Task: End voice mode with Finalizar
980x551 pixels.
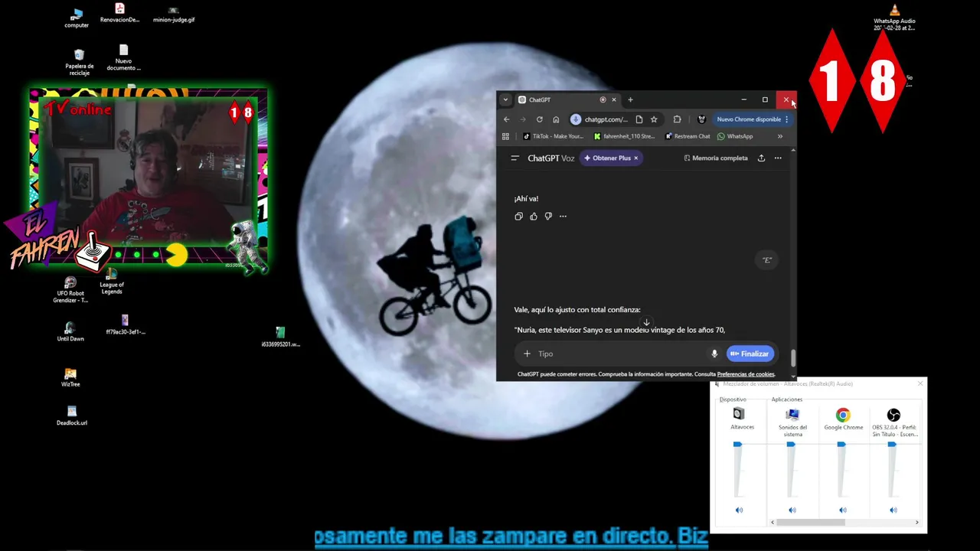Action: (x=750, y=354)
